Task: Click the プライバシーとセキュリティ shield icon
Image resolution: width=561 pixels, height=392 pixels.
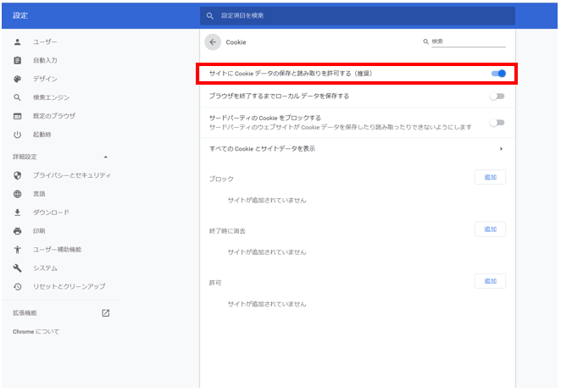Action: 17,175
